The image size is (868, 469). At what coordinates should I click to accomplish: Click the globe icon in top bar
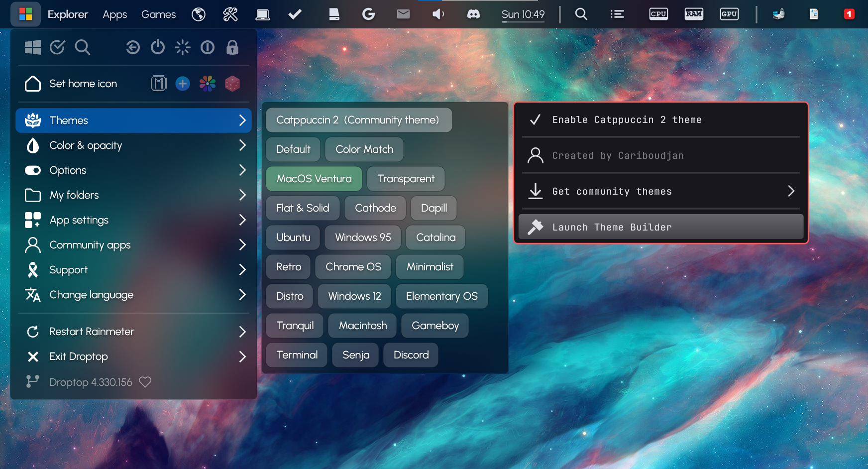[x=199, y=14]
